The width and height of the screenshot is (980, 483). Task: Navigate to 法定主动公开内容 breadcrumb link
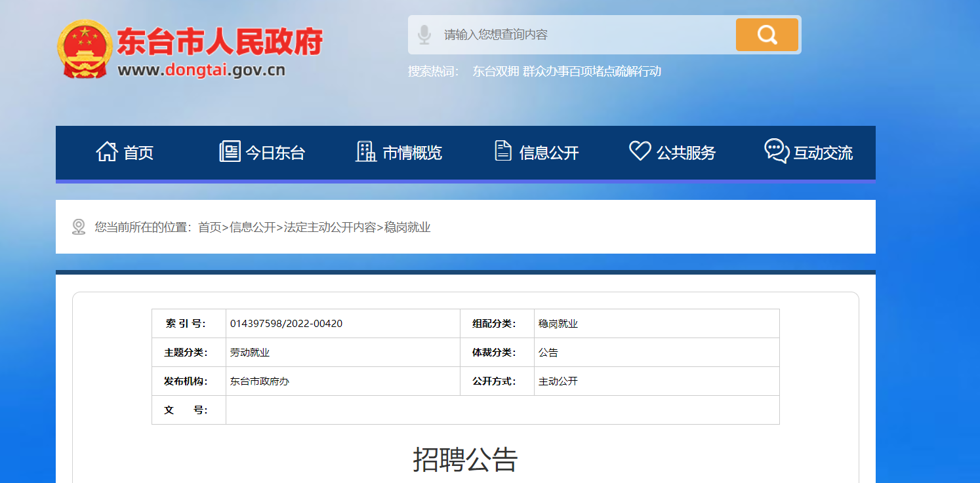[330, 227]
